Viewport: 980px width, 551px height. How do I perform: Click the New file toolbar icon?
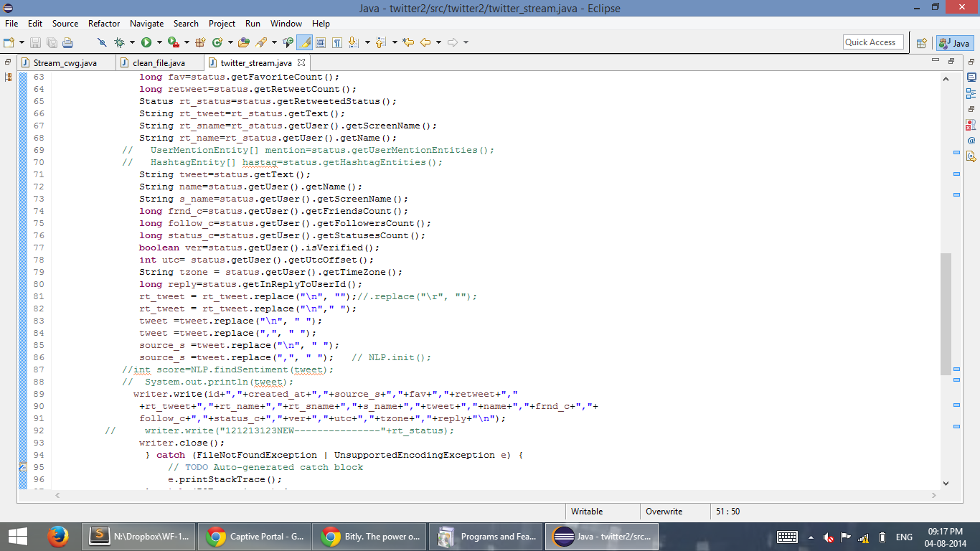[10, 42]
